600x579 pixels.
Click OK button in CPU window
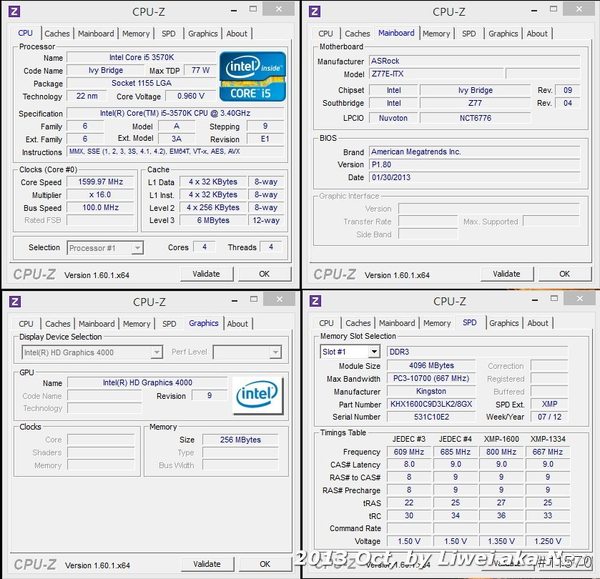tap(264, 274)
